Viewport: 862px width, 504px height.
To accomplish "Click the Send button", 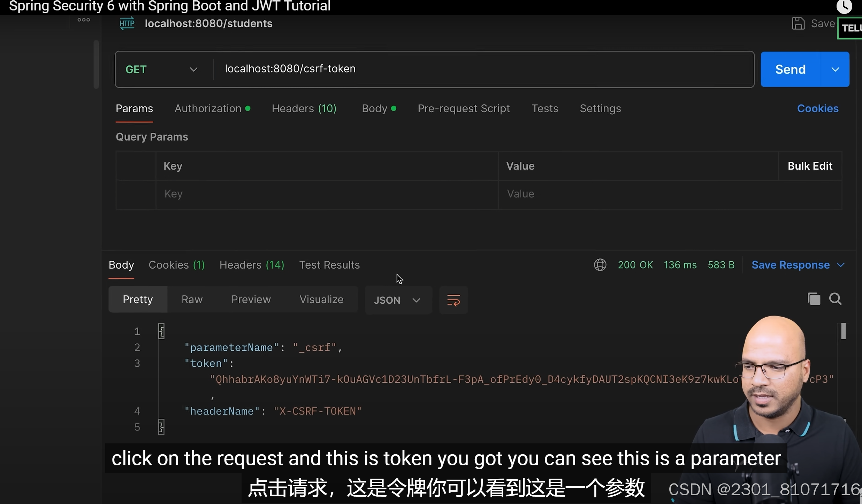I will click(789, 69).
